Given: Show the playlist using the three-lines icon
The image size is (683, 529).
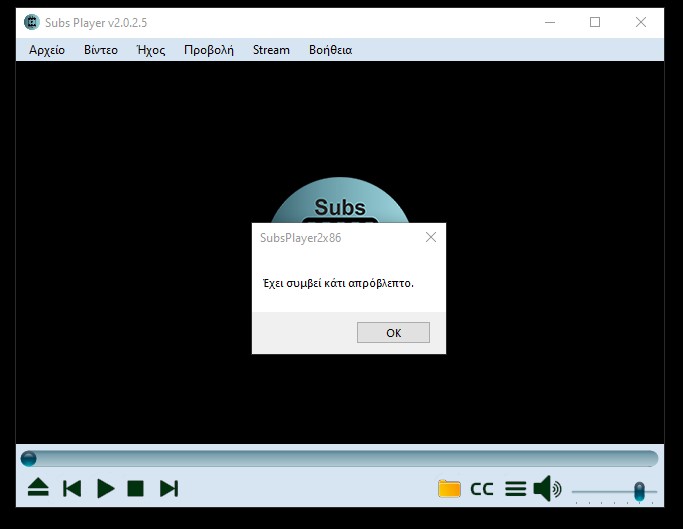Looking at the screenshot, I should (x=515, y=489).
